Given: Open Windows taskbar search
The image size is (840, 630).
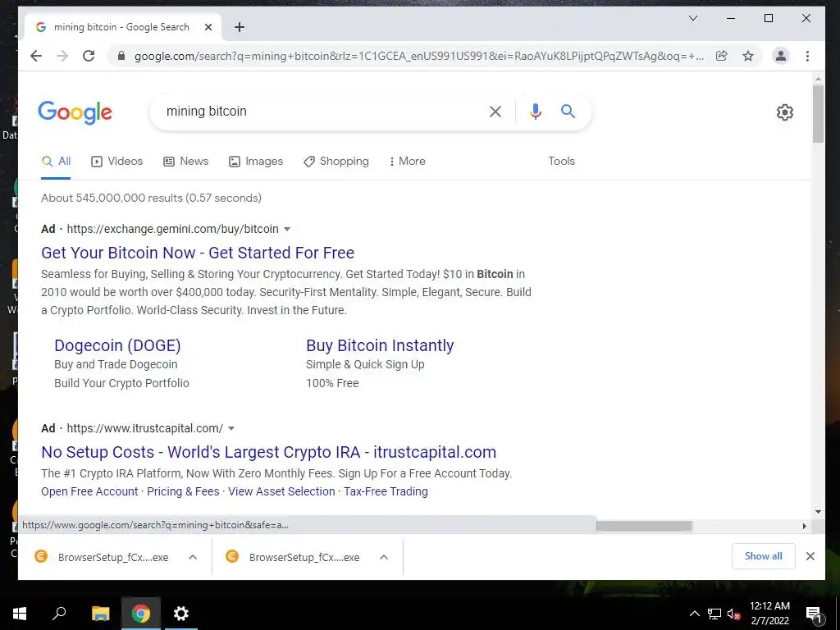Looking at the screenshot, I should [x=59, y=614].
